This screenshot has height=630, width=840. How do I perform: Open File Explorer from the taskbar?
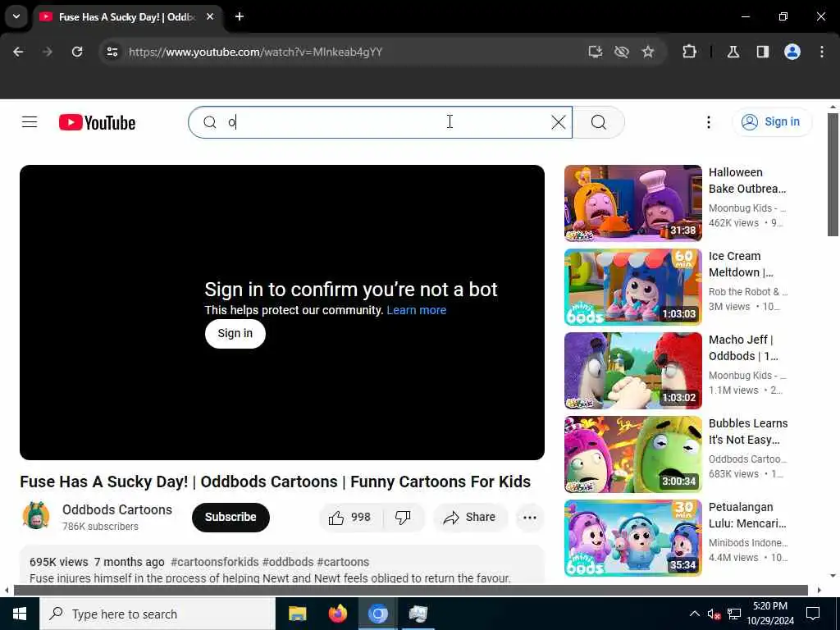297,614
